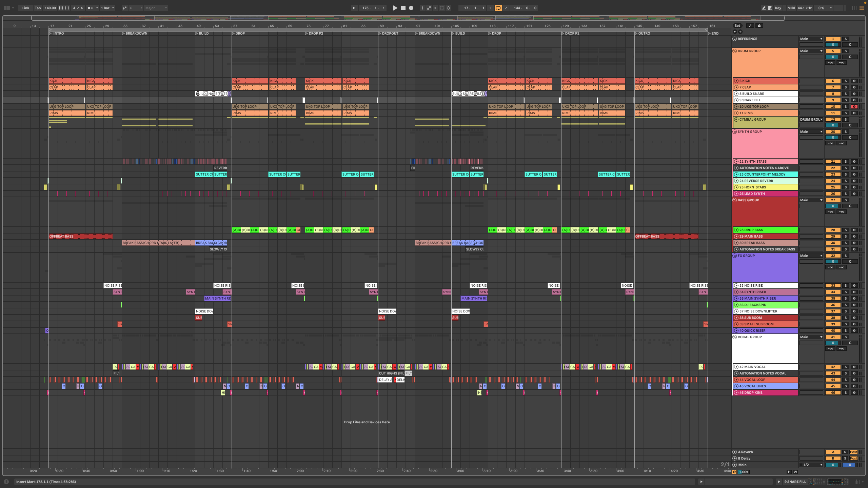Image resolution: width=868 pixels, height=488 pixels.
Task: Enable the Punch-Out switch
Action: pyautogui.click(x=506, y=8)
